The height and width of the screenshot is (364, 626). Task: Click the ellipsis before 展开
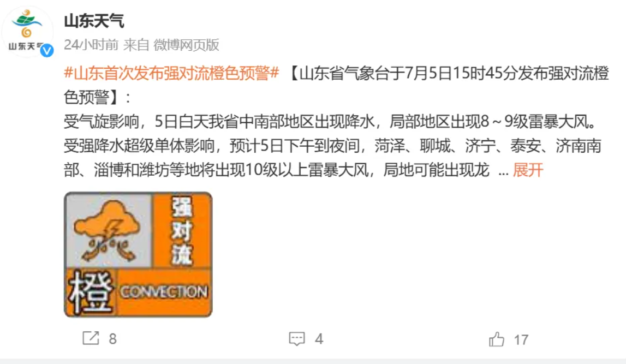(x=503, y=172)
